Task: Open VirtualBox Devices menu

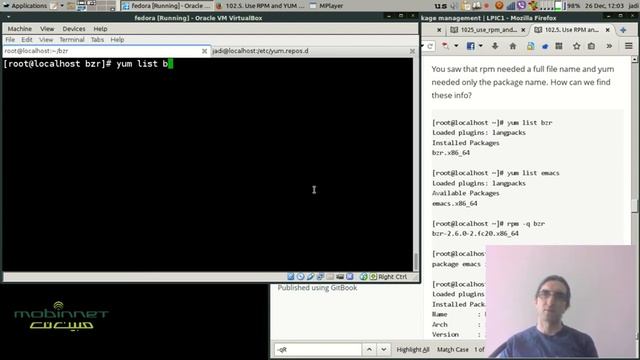Action: [74, 29]
